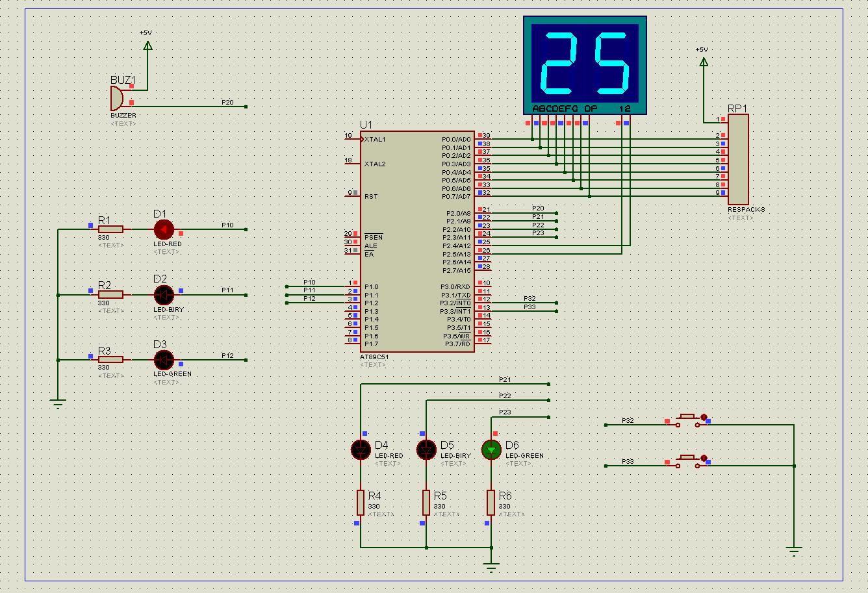
Task: Select the EA pin label on U1
Action: 369,254
